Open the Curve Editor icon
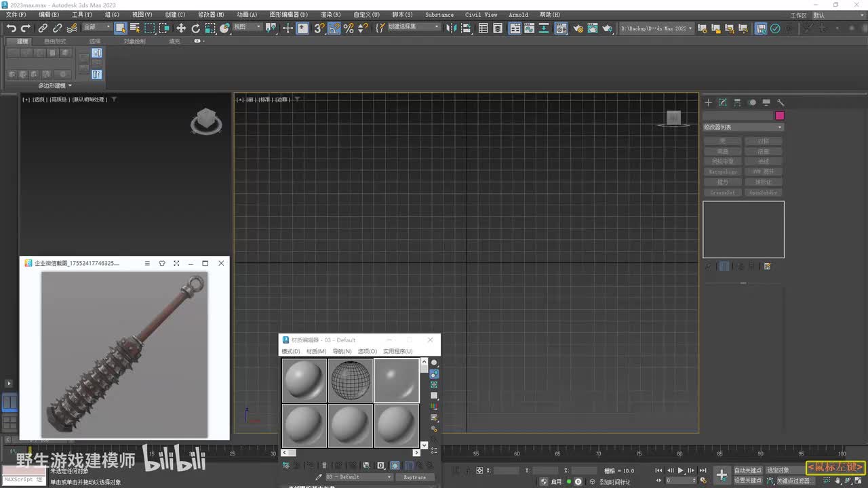 (x=530, y=28)
